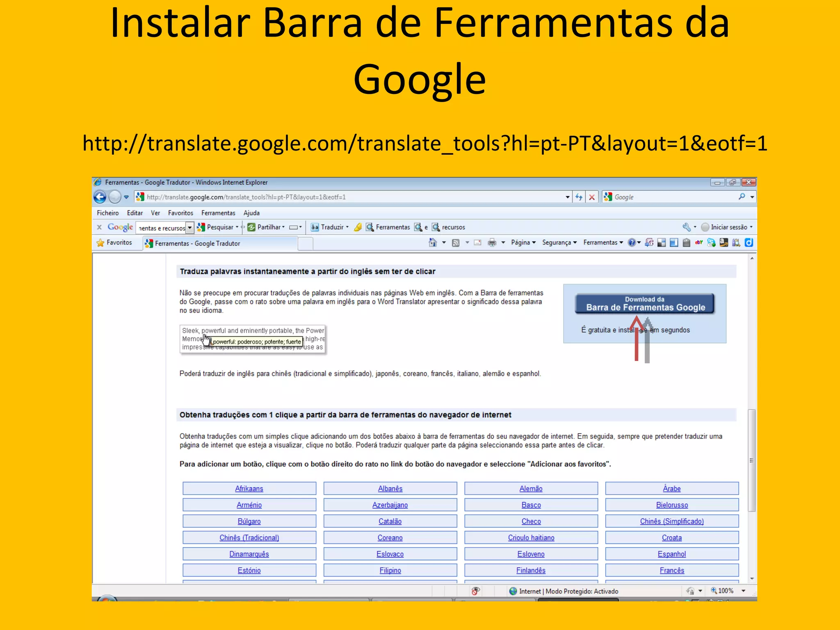Image resolution: width=840 pixels, height=630 pixels.
Task: Click the Albanês language link
Action: coord(390,488)
